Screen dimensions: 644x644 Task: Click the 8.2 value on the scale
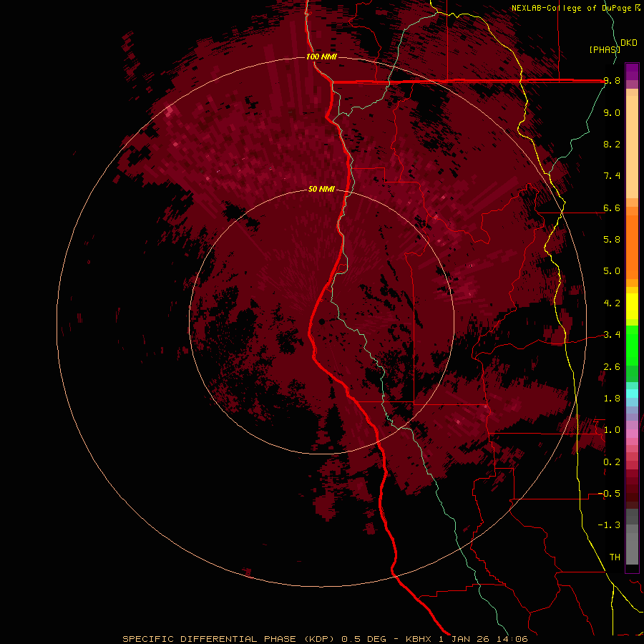click(x=612, y=144)
